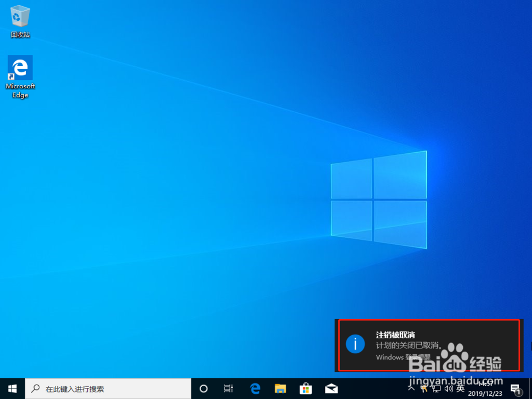Launch Microsoft Edge from the taskbar
Image resolution: width=532 pixels, height=399 pixels.
click(x=254, y=388)
